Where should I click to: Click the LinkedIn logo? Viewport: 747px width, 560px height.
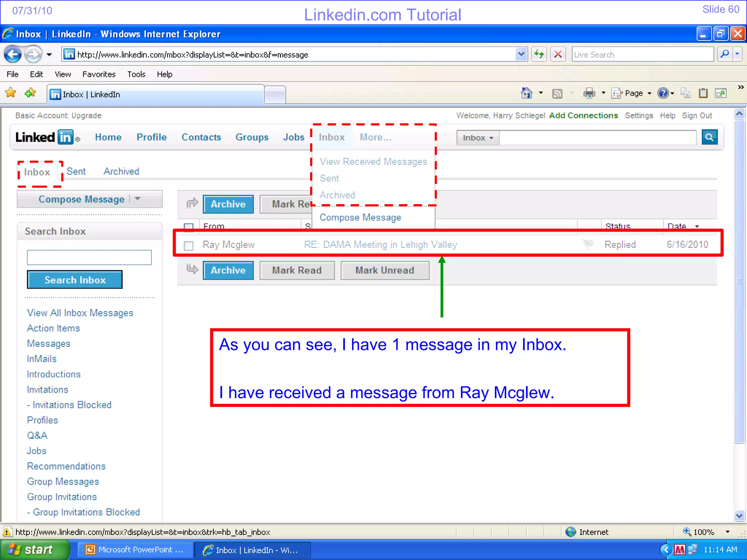[x=47, y=137]
